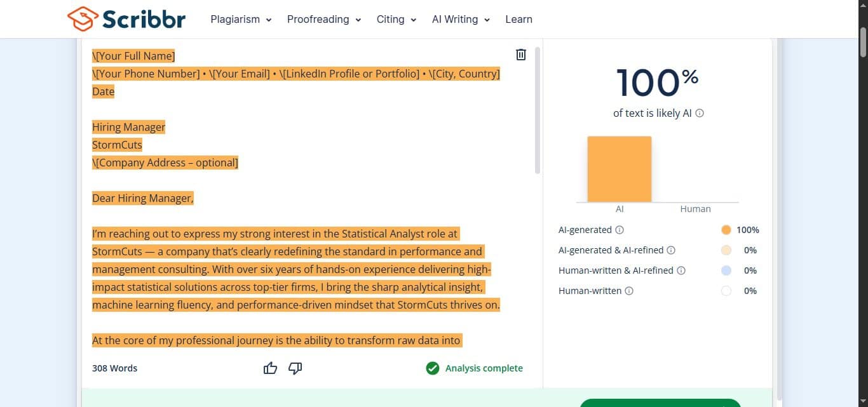The width and height of the screenshot is (868, 407).
Task: Open the info tooltip next to Human-written
Action: [629, 291]
